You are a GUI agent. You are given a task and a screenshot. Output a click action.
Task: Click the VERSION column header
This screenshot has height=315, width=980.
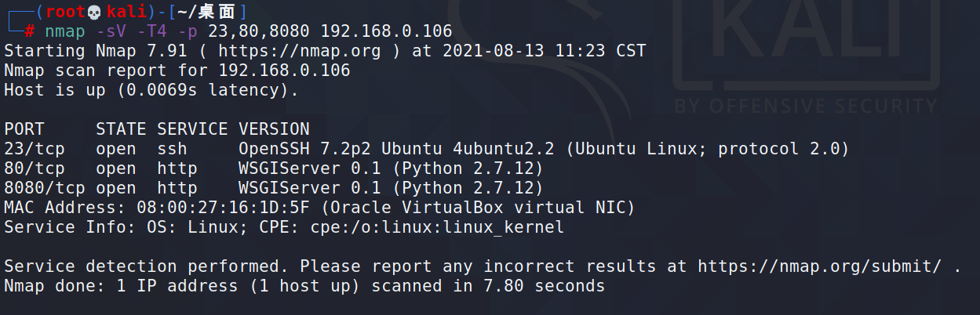click(x=274, y=129)
